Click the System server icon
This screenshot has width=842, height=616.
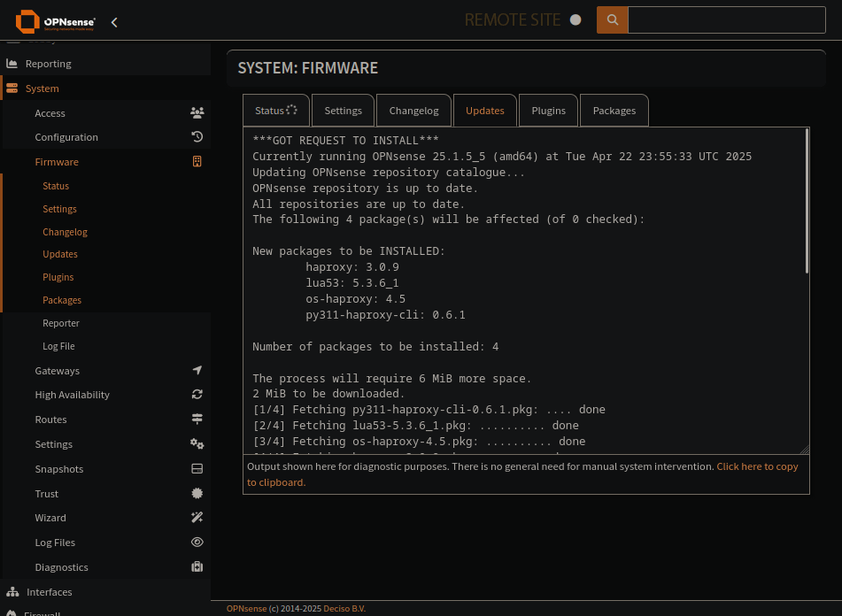pyautogui.click(x=12, y=88)
